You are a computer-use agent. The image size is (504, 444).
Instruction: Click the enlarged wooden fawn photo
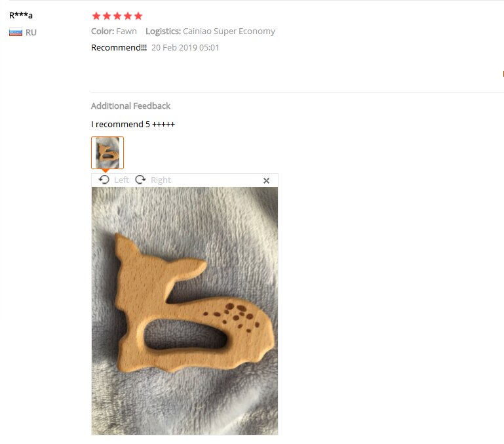click(x=185, y=311)
